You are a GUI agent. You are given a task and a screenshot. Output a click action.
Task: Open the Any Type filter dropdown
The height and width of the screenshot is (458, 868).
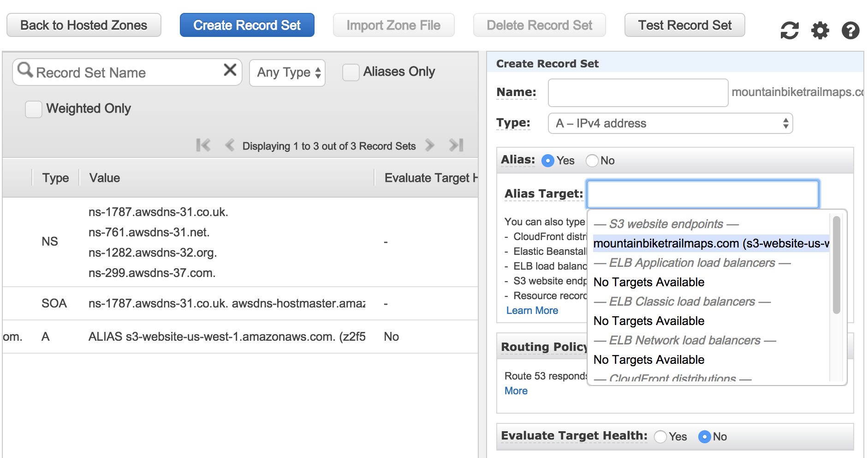pyautogui.click(x=287, y=73)
